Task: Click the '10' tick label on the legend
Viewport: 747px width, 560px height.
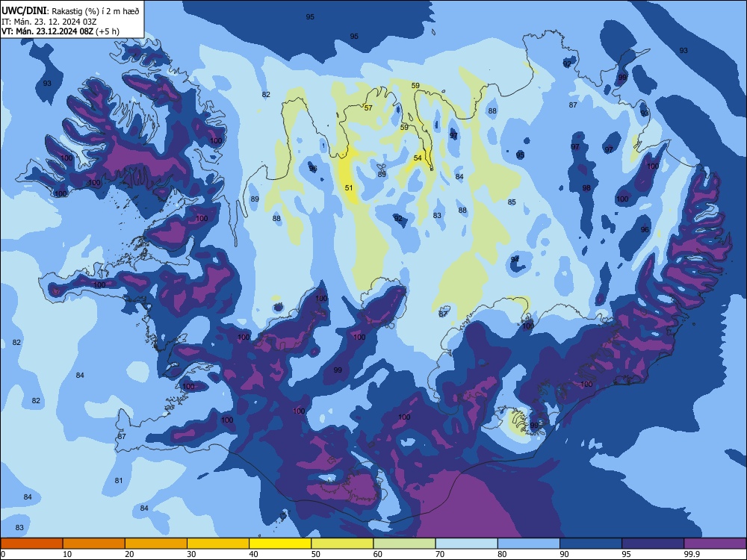Action: [67, 554]
